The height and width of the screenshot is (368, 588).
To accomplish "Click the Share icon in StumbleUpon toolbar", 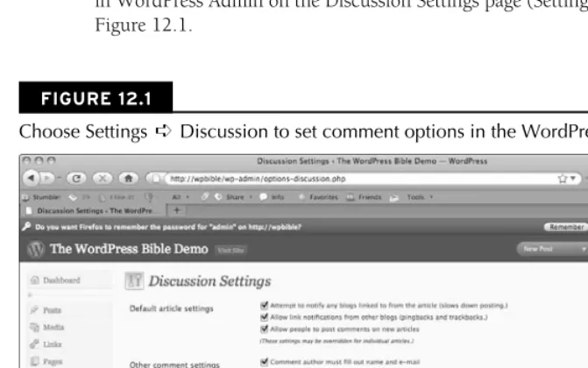I will [218, 197].
